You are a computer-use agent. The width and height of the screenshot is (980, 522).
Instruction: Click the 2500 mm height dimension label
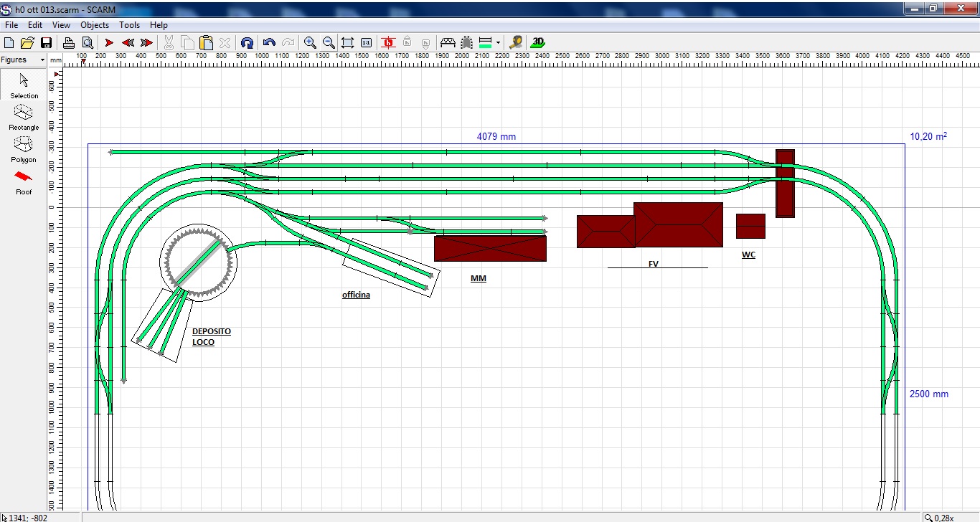[x=929, y=394]
